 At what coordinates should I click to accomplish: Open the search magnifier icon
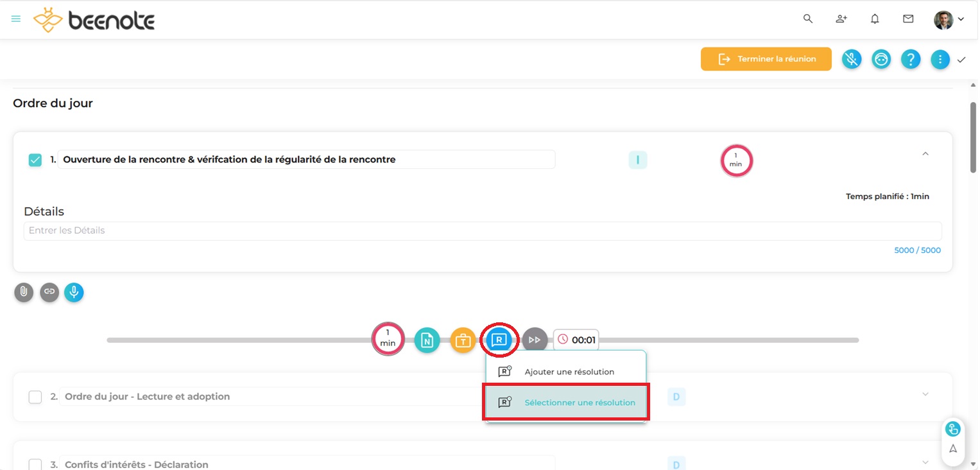808,19
